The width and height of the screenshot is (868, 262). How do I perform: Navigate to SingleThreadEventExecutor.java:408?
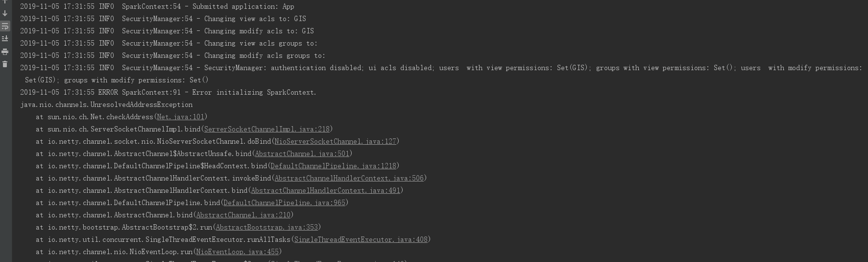361,239
